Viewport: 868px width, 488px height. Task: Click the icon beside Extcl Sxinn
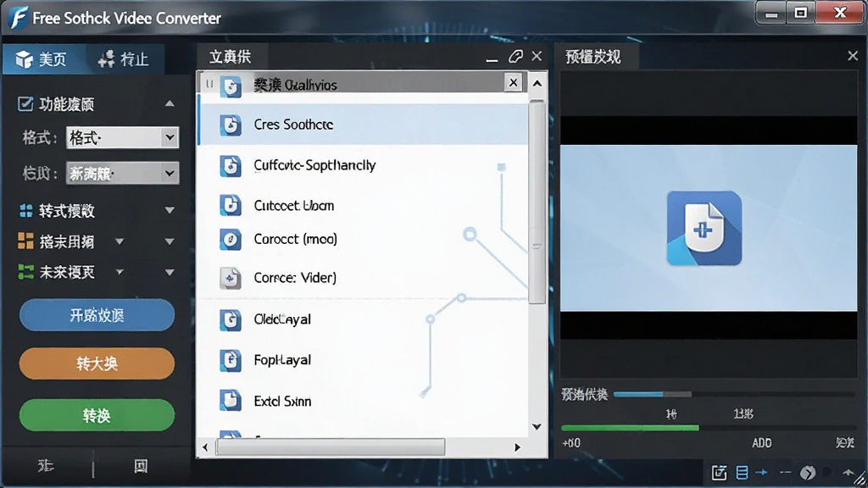pyautogui.click(x=231, y=401)
